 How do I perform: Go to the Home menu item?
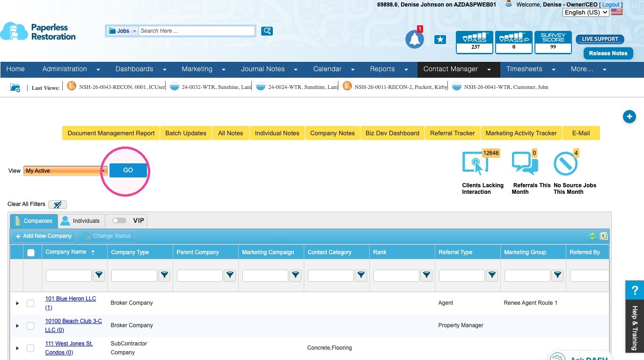(15, 69)
